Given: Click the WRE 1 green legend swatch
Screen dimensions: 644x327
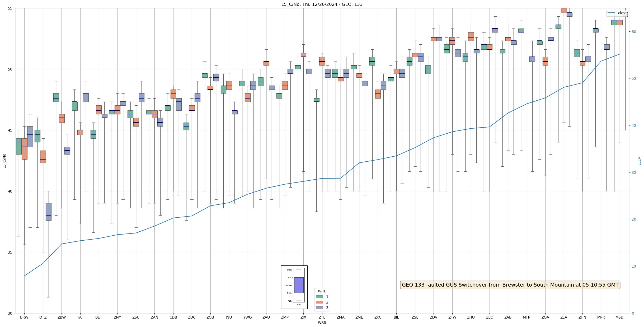Looking at the screenshot, I should (x=319, y=297).
